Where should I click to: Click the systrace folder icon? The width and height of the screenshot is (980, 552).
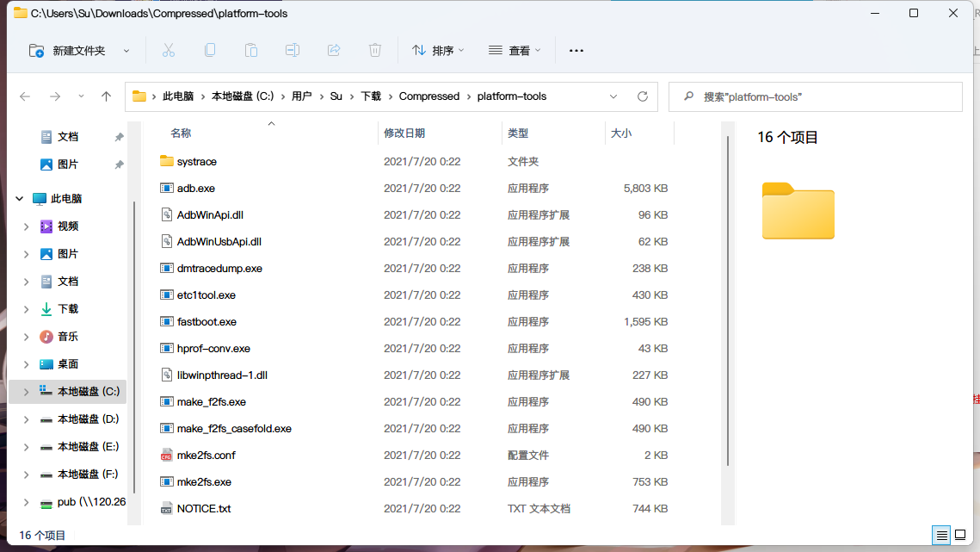click(166, 161)
